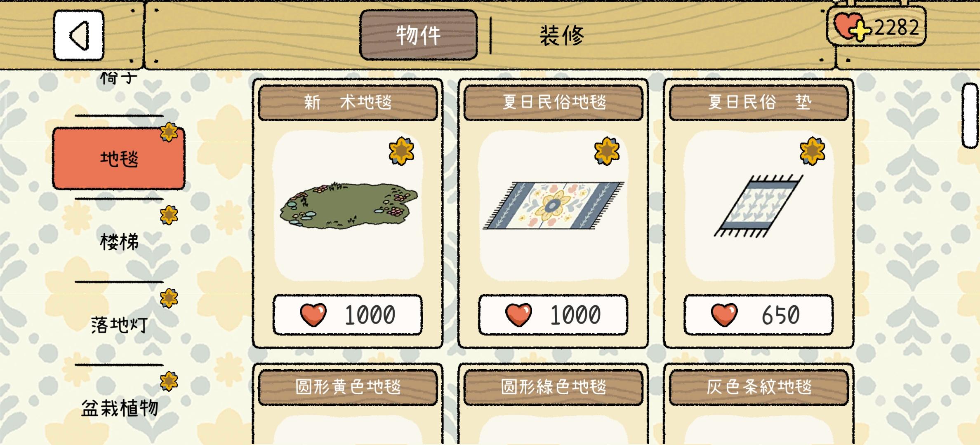Select the 圆形黄色地毯 item card
This screenshot has width=980, height=445.
[348, 404]
